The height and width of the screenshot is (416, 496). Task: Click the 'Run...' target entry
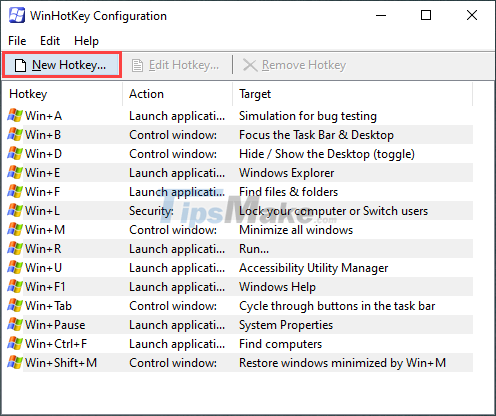point(254,249)
